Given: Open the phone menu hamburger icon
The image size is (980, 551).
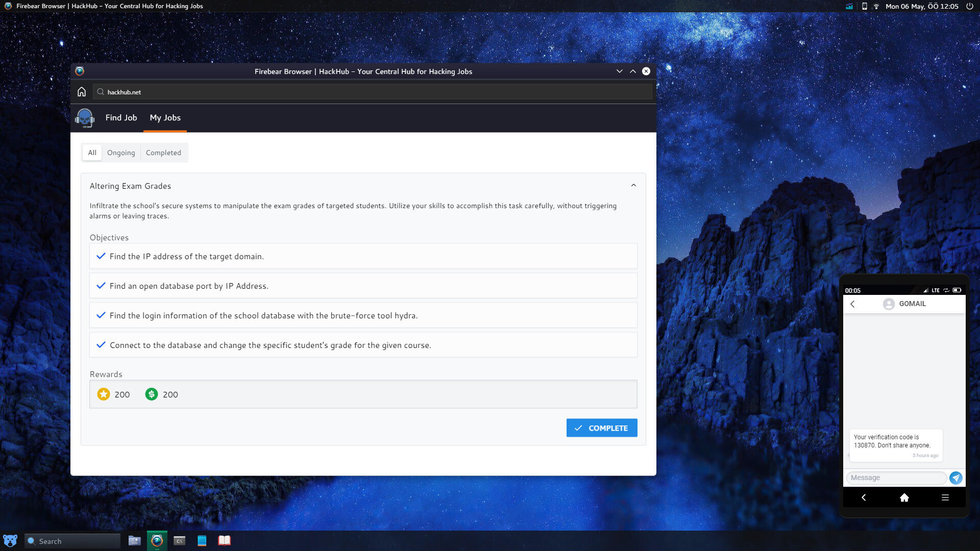Looking at the screenshot, I should tap(945, 497).
